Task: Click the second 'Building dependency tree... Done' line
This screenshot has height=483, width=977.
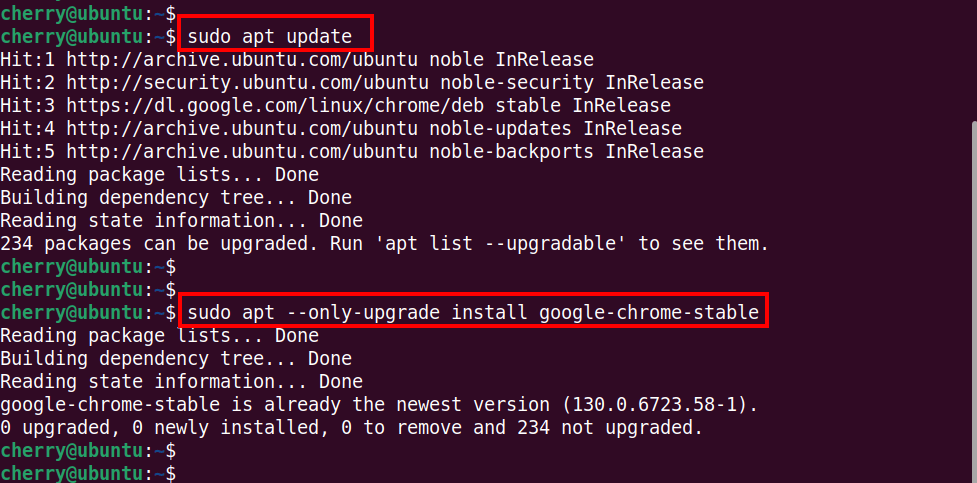Action: [175, 359]
